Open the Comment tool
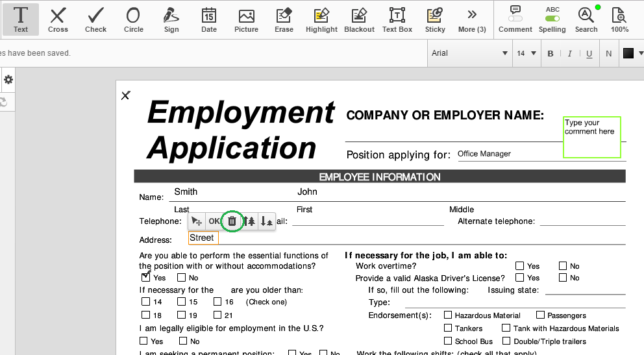644x355 pixels. pyautogui.click(x=515, y=19)
